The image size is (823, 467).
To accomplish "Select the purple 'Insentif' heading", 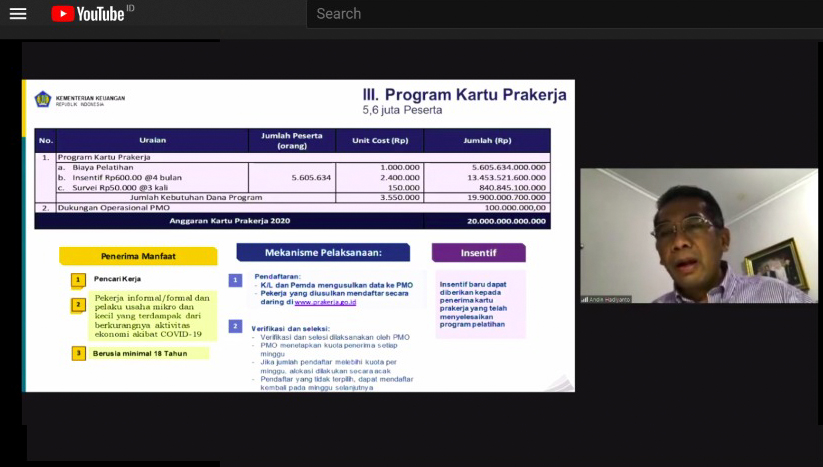I will click(x=478, y=252).
